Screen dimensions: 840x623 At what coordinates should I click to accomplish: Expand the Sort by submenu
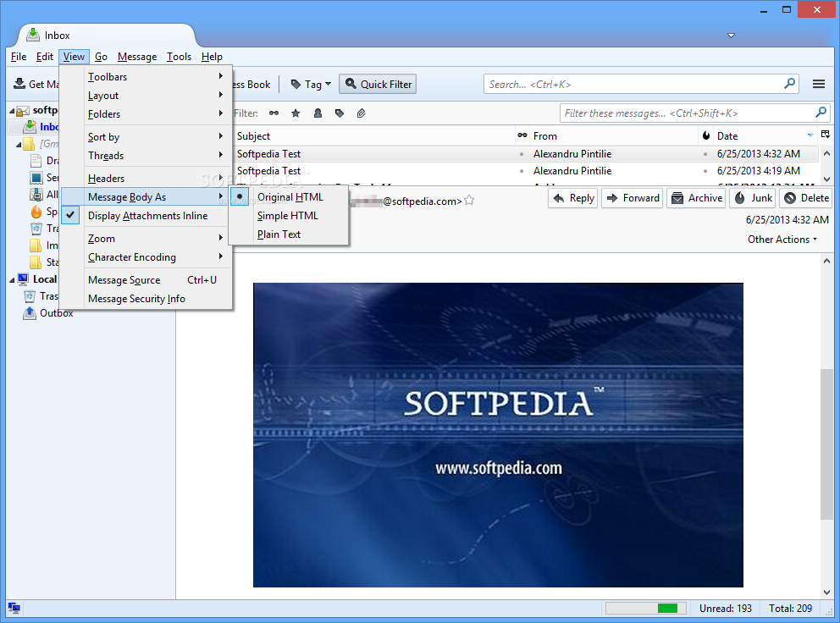pyautogui.click(x=146, y=136)
